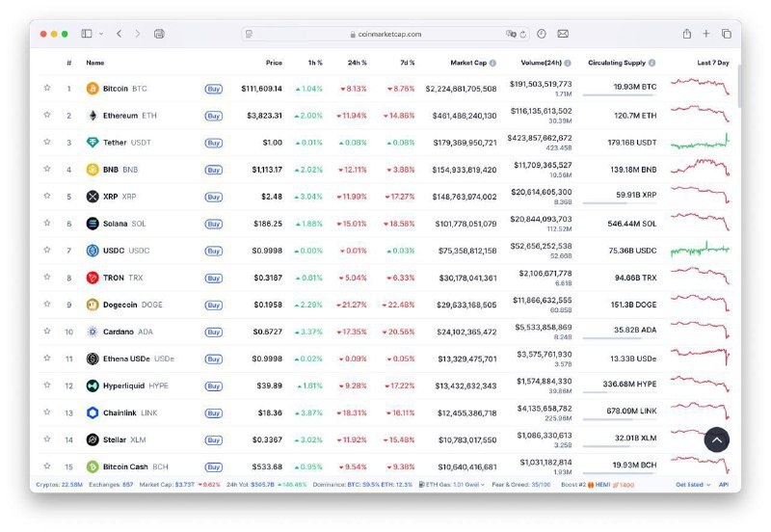The image size is (771, 532).
Task: Click the Hyperliquid coin logo
Action: click(93, 386)
